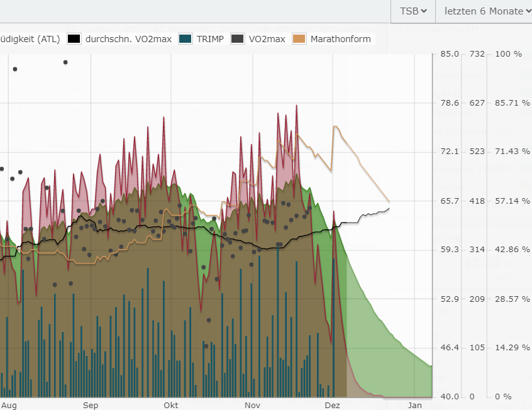Viewport: 532px width, 410px height.
Task: Hide the TRIMP series via legend label
Action: coord(209,39)
